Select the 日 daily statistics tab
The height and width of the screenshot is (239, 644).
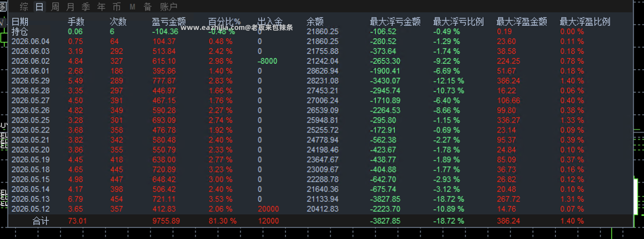coord(39,7)
